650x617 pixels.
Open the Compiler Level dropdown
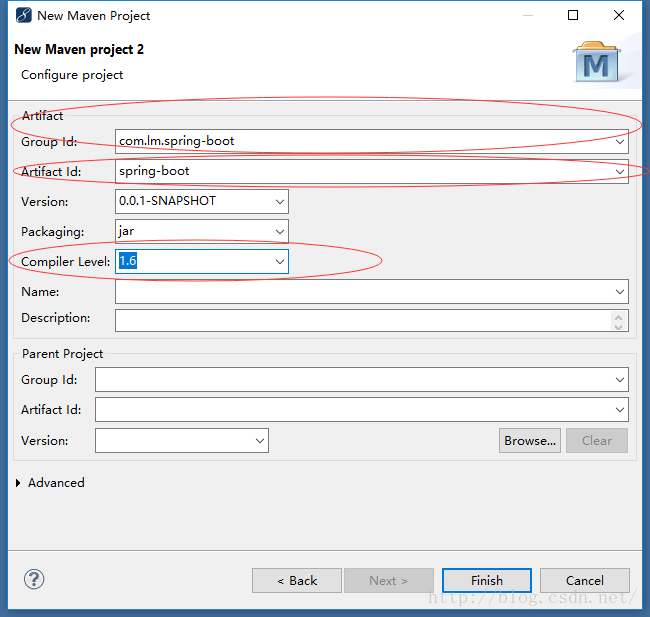point(279,261)
